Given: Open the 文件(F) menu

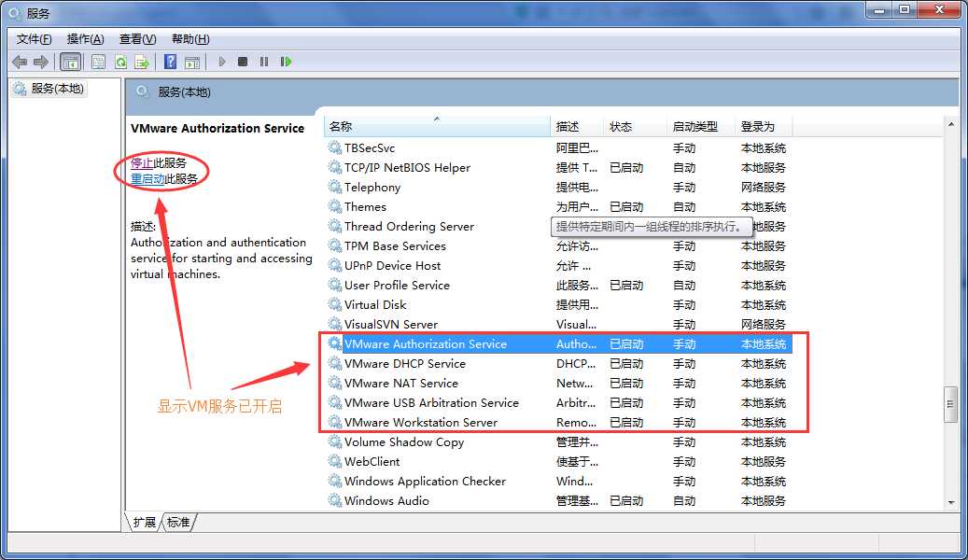Looking at the screenshot, I should pos(34,39).
